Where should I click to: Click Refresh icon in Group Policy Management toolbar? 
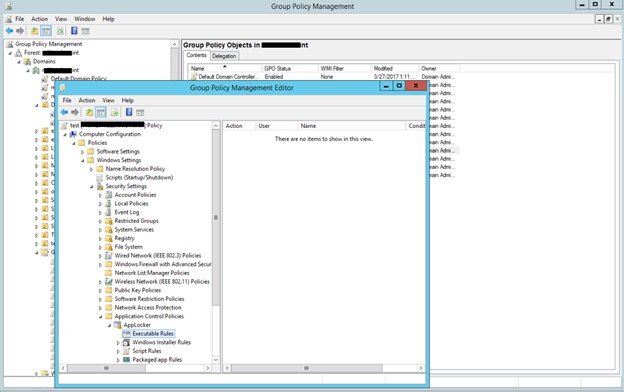point(60,31)
